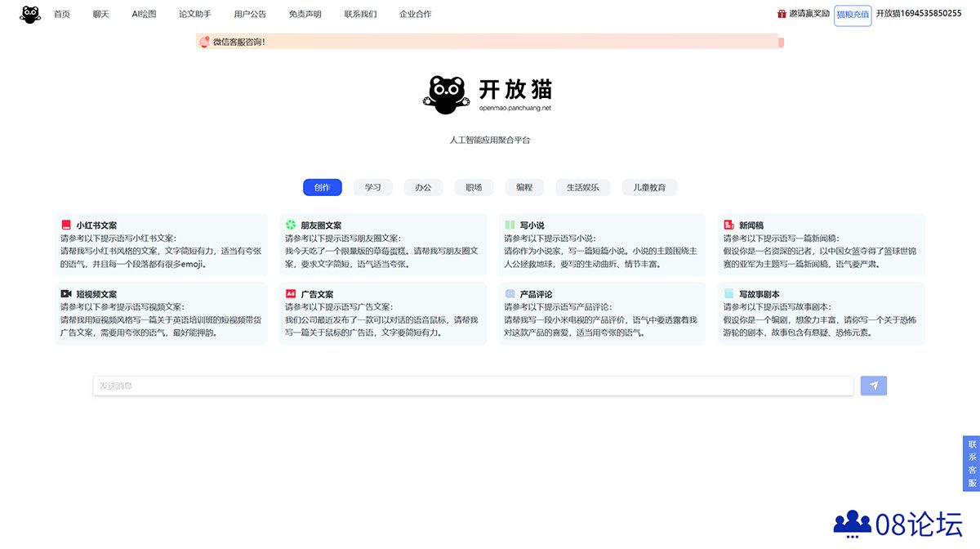Open 聊天 in the top navigation

pyautogui.click(x=101, y=14)
